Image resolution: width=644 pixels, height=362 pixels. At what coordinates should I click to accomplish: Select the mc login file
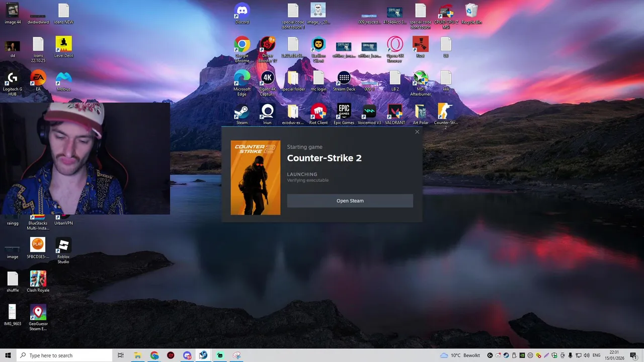pyautogui.click(x=318, y=81)
